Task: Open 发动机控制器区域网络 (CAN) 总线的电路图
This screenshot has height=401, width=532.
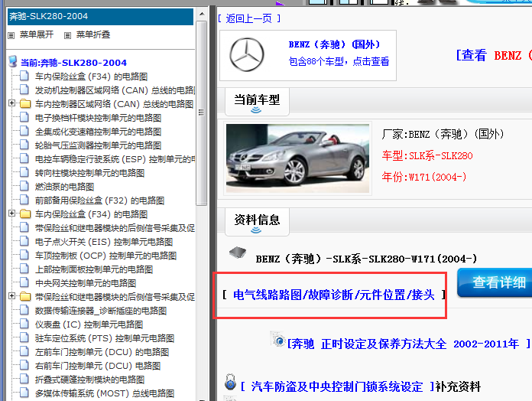Action: click(x=115, y=90)
